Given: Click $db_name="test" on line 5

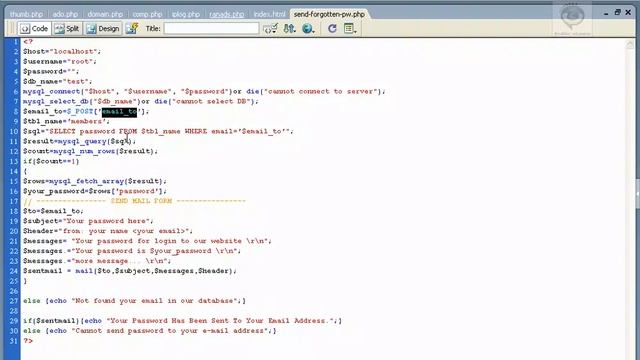Looking at the screenshot, I should (x=58, y=82).
